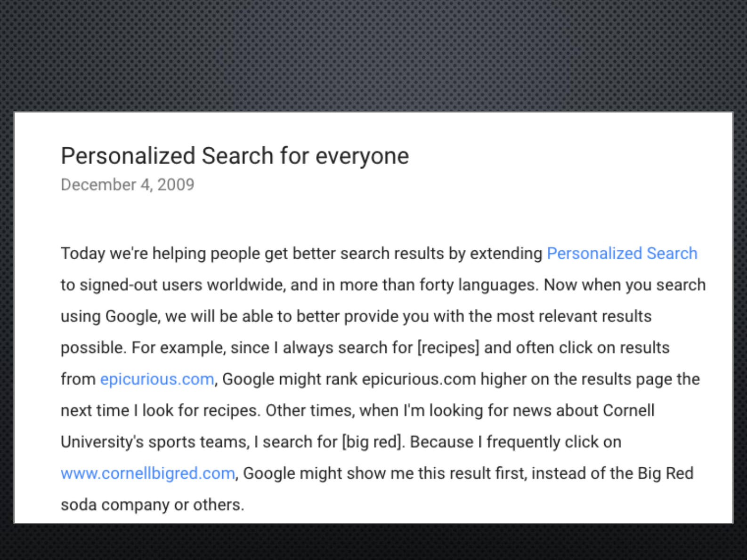Click the words "soda company or others"
This screenshot has width=747, height=560.
(x=152, y=505)
